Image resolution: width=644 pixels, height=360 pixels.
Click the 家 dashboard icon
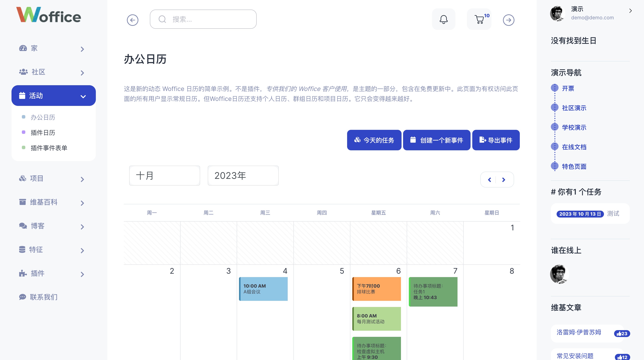[23, 48]
